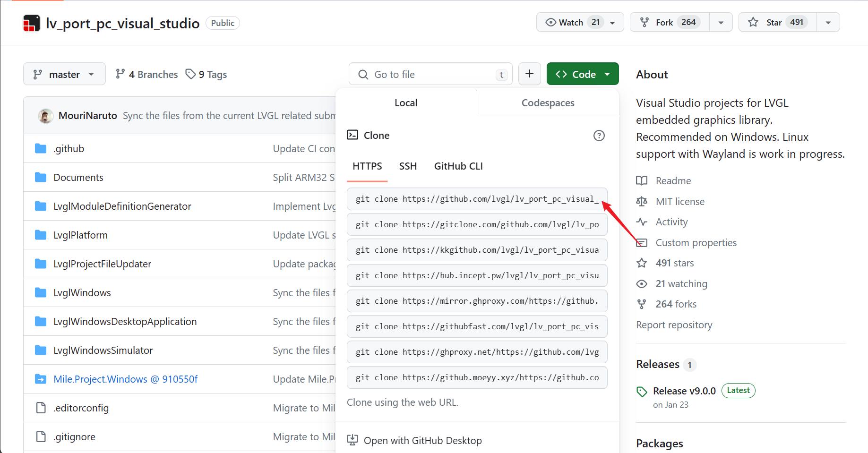Click the Go to file search field
The height and width of the screenshot is (453, 868).
coord(430,74)
